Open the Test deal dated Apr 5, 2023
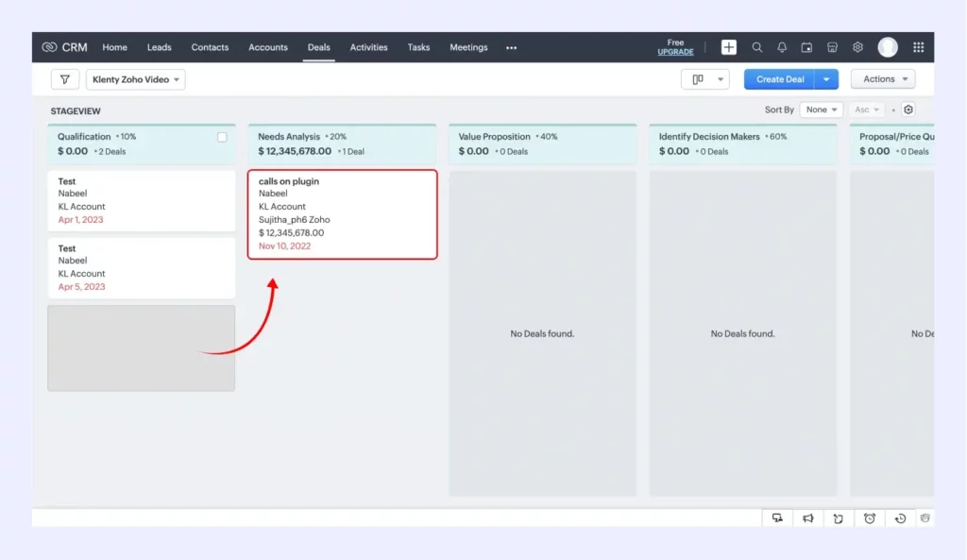 [x=142, y=268]
